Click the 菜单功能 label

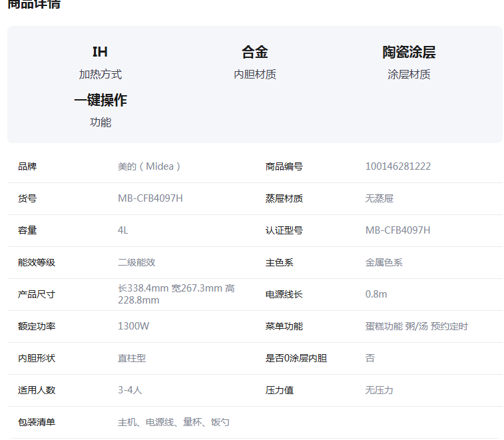pos(284,326)
